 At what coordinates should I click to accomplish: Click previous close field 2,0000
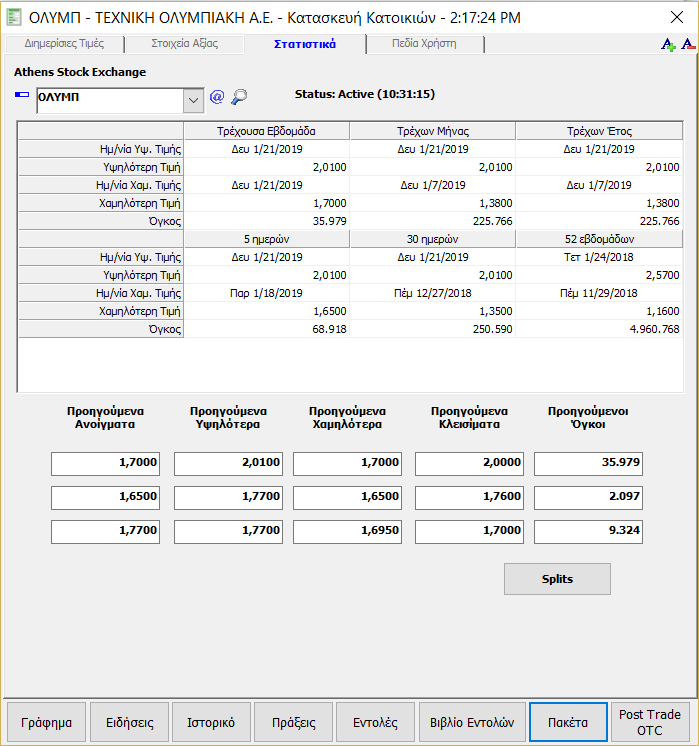tap(469, 464)
